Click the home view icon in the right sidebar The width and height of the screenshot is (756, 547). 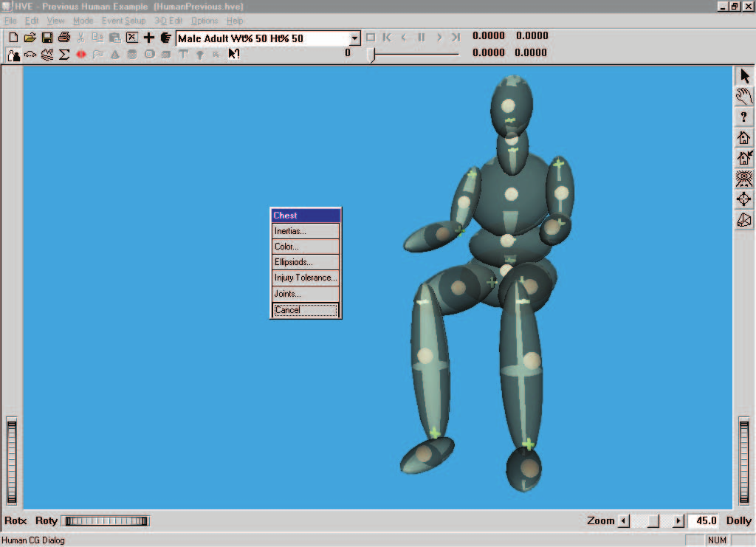[x=744, y=138]
